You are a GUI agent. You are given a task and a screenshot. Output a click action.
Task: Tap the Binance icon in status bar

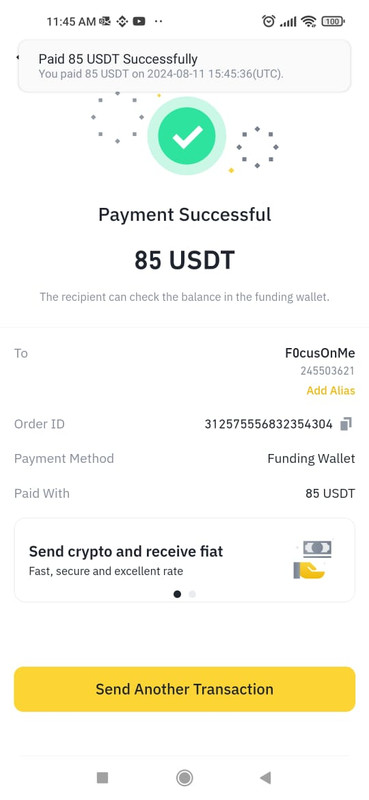pyautogui.click(x=121, y=21)
